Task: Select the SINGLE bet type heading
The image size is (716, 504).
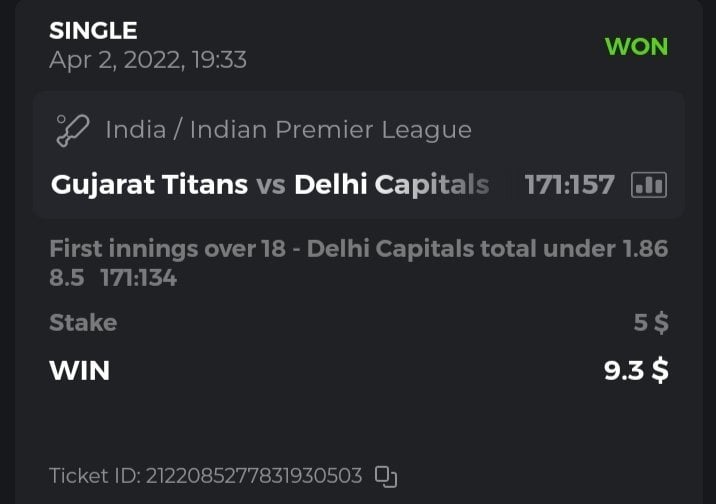Action: pyautogui.click(x=93, y=31)
